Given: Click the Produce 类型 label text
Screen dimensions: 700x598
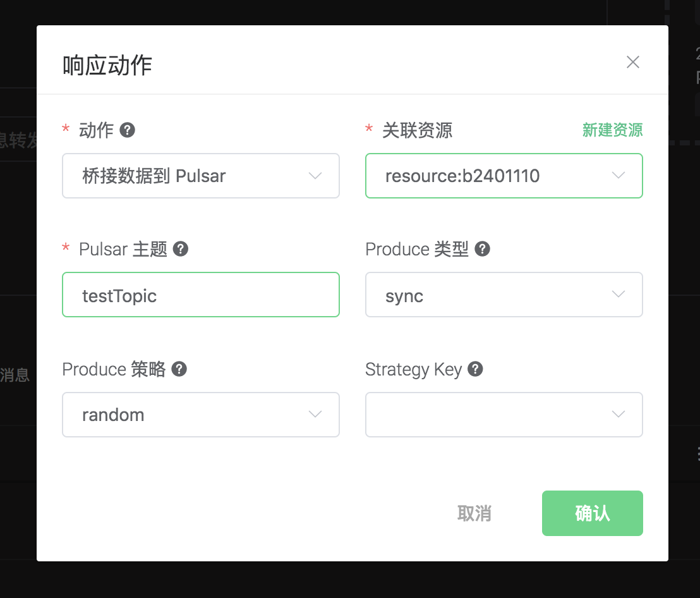Looking at the screenshot, I should (x=417, y=249).
